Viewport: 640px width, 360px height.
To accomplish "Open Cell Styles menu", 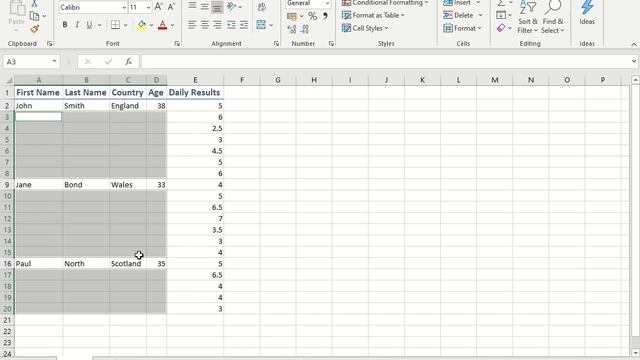I will pyautogui.click(x=365, y=28).
